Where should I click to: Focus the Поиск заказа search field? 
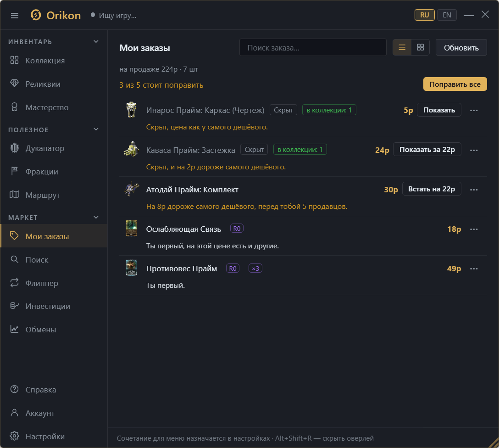coord(313,47)
